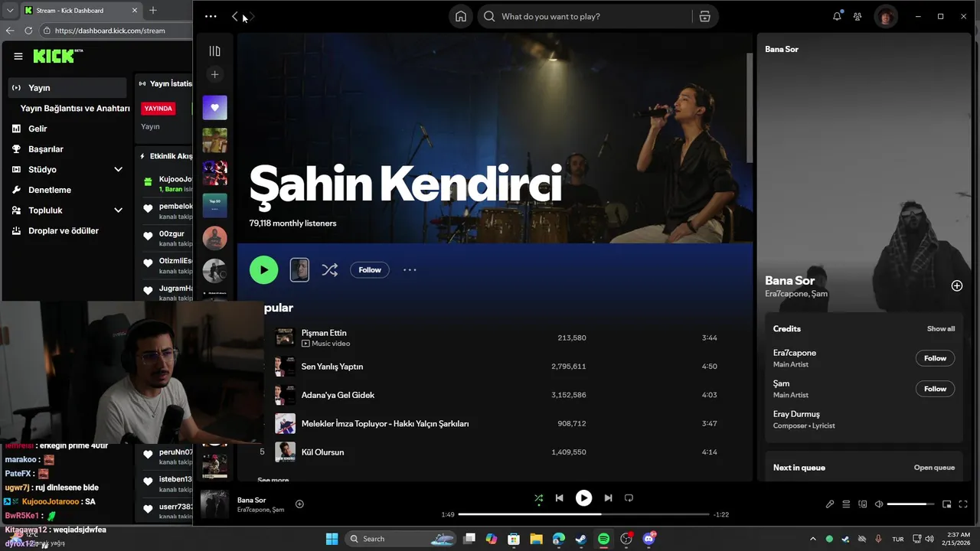Image resolution: width=980 pixels, height=551 pixels.
Task: Toggle the Queue icon in player bar
Action: pyautogui.click(x=846, y=504)
